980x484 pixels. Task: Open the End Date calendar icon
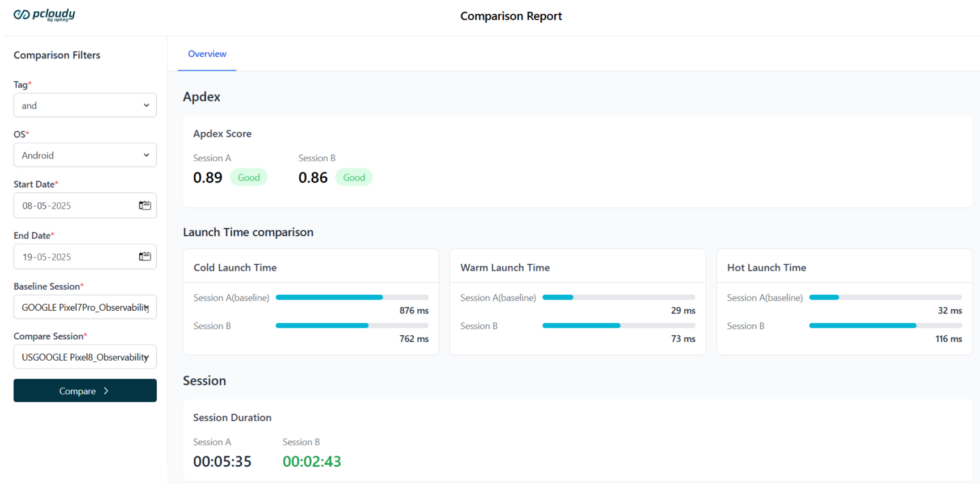pos(145,257)
